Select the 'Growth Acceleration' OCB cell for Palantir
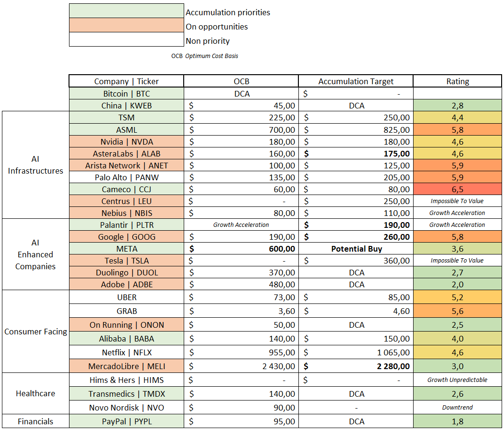The image size is (504, 430). point(241,225)
